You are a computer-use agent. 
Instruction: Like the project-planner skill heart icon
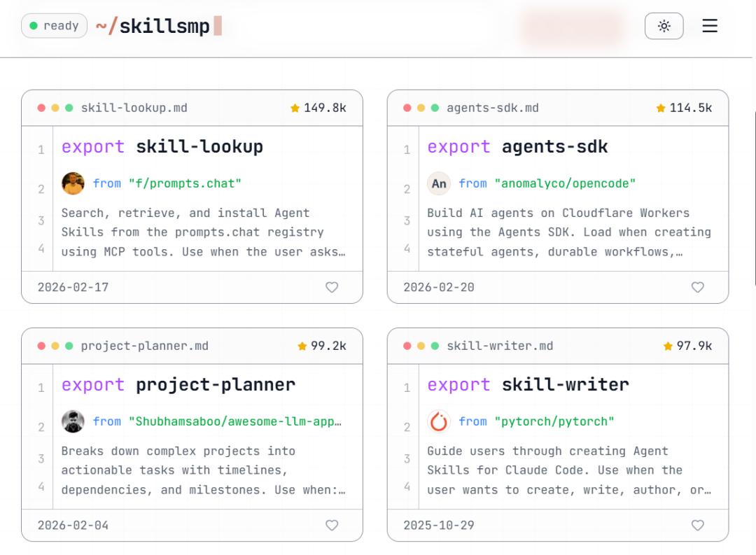[x=332, y=525]
